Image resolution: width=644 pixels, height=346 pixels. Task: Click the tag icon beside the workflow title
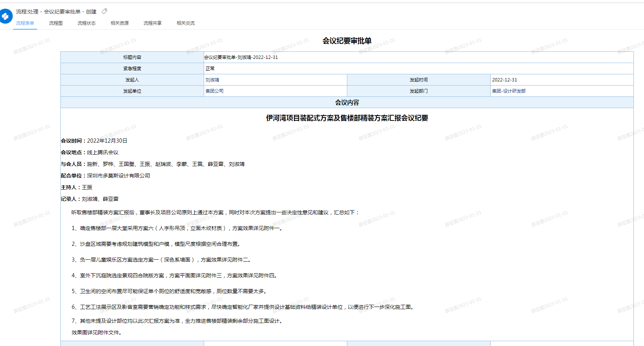pos(105,12)
